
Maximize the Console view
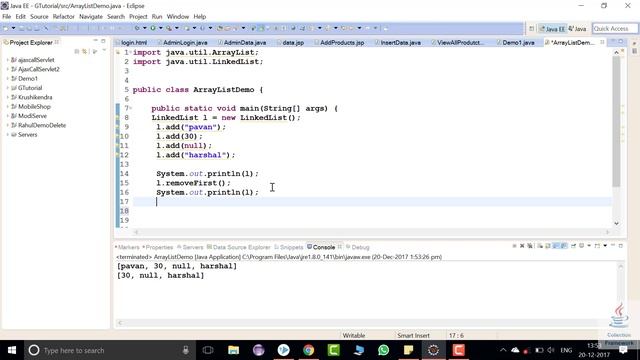tap(621, 246)
